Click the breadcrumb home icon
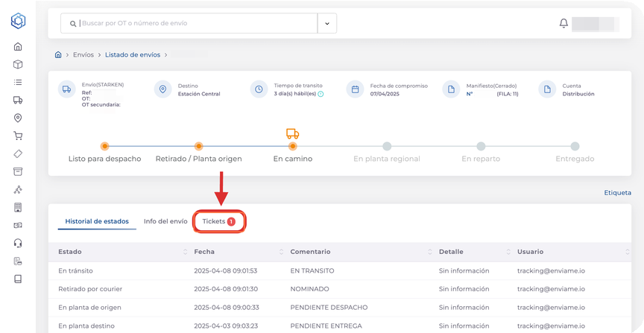 [58, 55]
